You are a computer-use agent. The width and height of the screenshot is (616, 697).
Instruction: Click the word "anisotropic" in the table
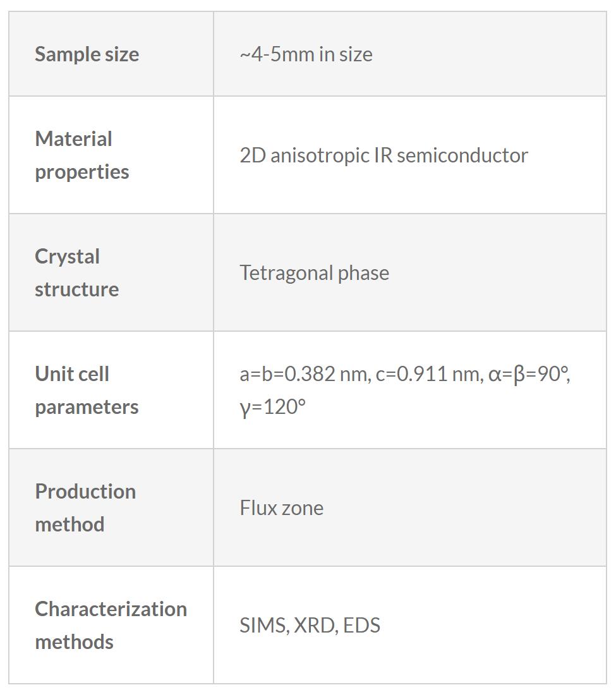click(319, 155)
